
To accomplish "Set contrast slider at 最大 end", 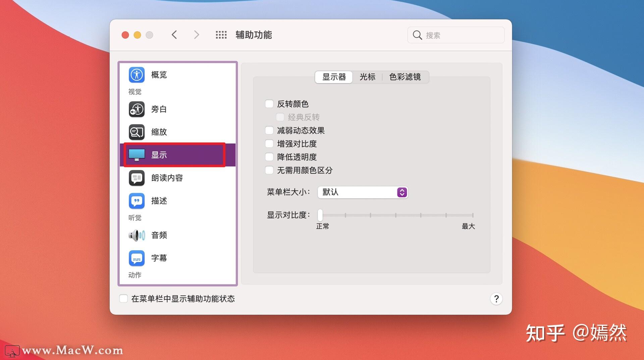I will pos(473,215).
